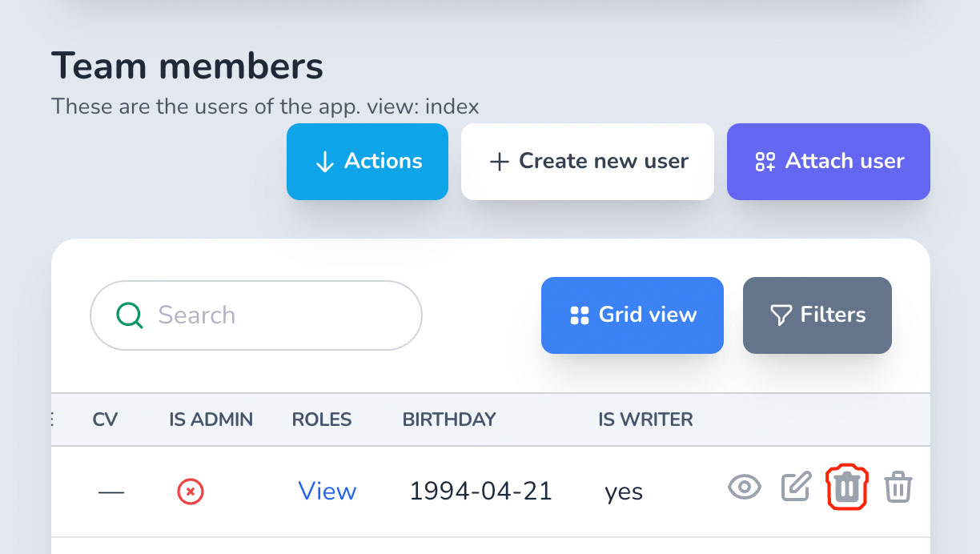Open the View link under Roles
Screen dimensions: 980x554
pyautogui.click(x=327, y=491)
